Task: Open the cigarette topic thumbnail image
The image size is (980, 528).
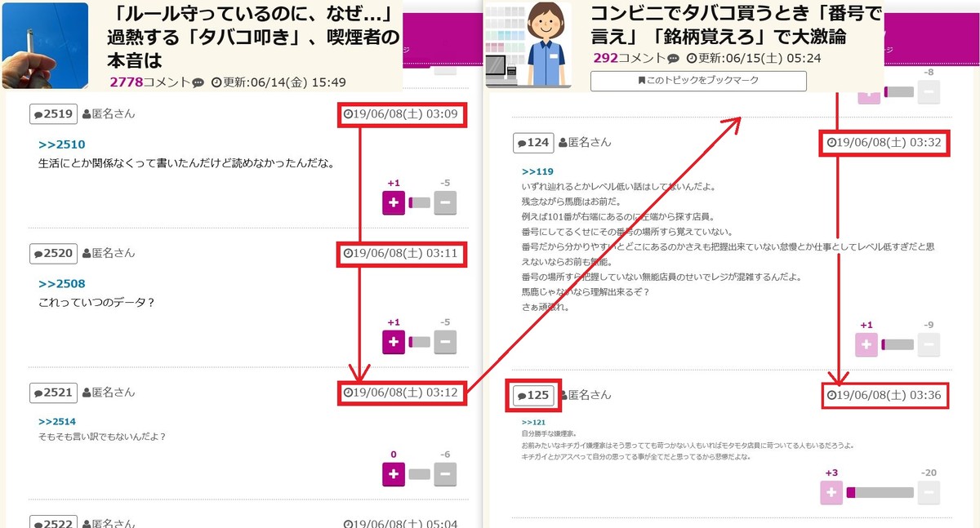Action: (45, 46)
